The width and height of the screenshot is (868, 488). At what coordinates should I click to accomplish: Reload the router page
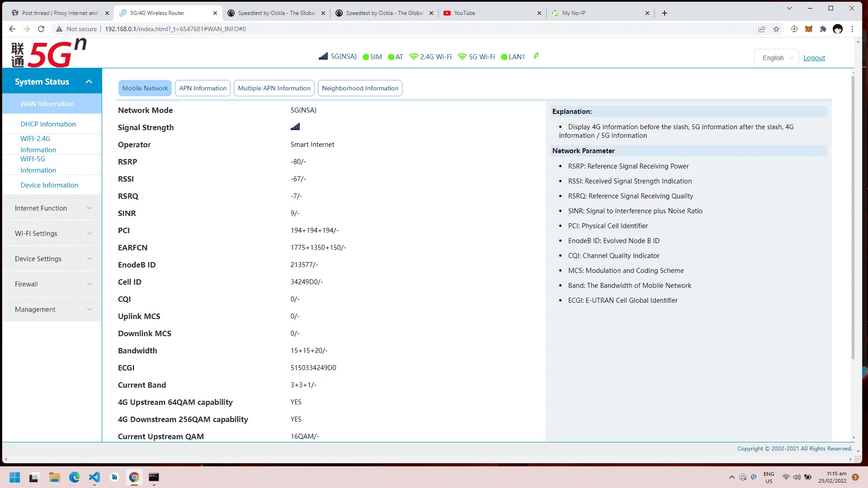tap(41, 29)
